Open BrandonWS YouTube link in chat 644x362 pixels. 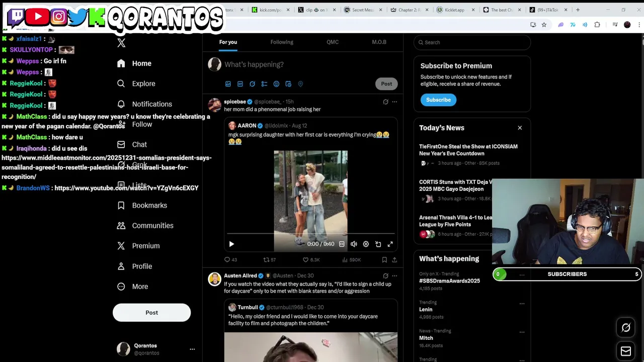coord(126,188)
